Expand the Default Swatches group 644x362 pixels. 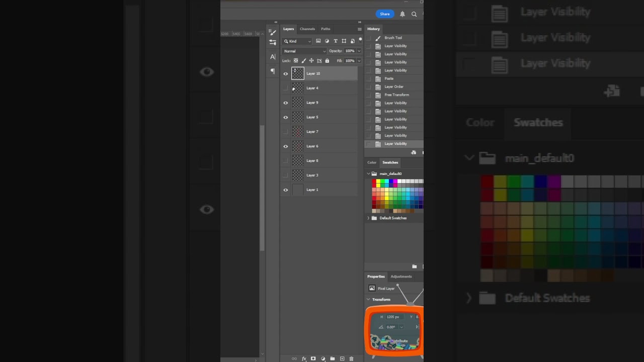[x=368, y=218]
